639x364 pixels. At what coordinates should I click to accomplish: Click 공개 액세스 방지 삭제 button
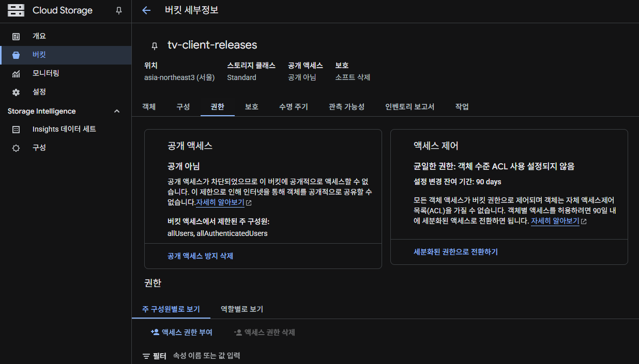click(x=201, y=256)
